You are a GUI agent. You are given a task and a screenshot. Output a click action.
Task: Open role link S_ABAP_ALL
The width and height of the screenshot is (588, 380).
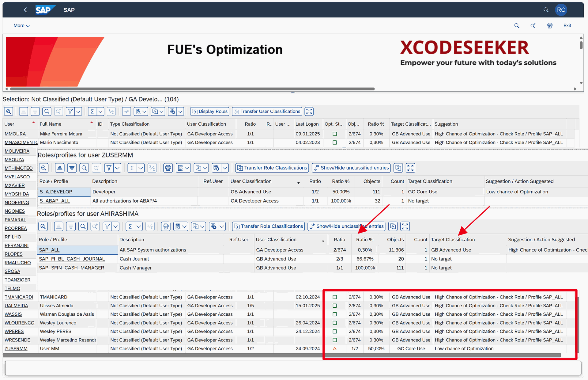[55, 201]
